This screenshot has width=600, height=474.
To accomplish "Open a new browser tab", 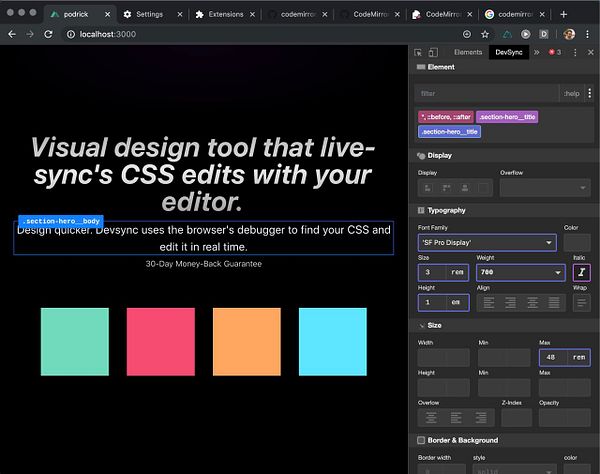I will point(563,15).
